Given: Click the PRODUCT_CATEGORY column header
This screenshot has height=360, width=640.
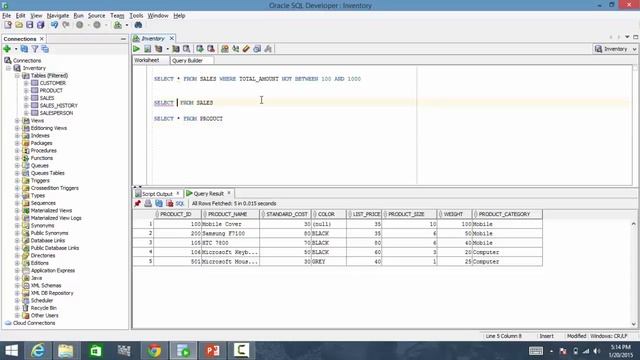Looking at the screenshot, I should pos(507,214).
